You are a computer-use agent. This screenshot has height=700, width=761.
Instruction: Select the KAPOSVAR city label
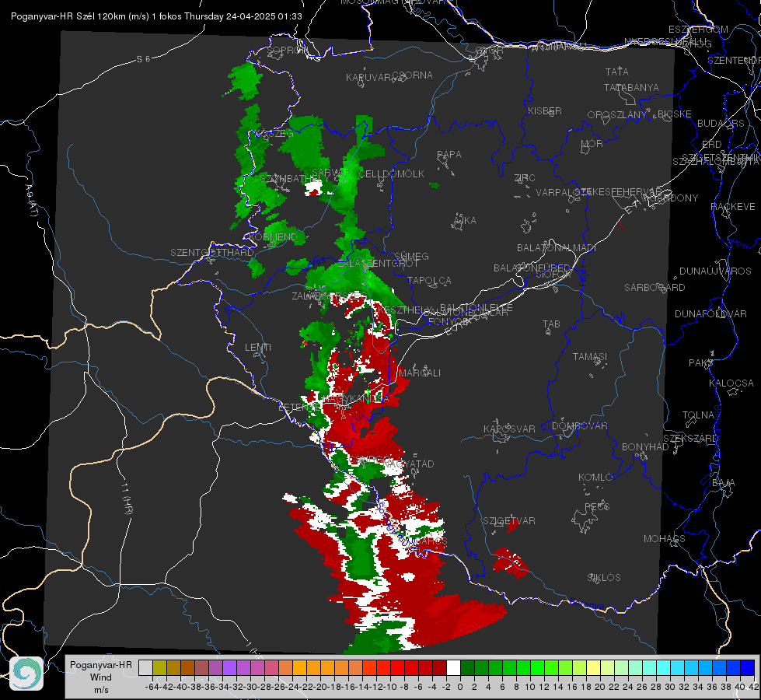pyautogui.click(x=510, y=429)
